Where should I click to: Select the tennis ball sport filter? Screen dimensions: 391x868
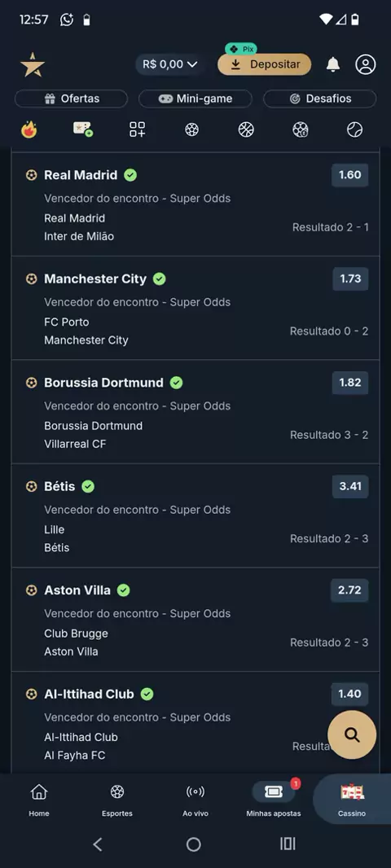coord(354,129)
